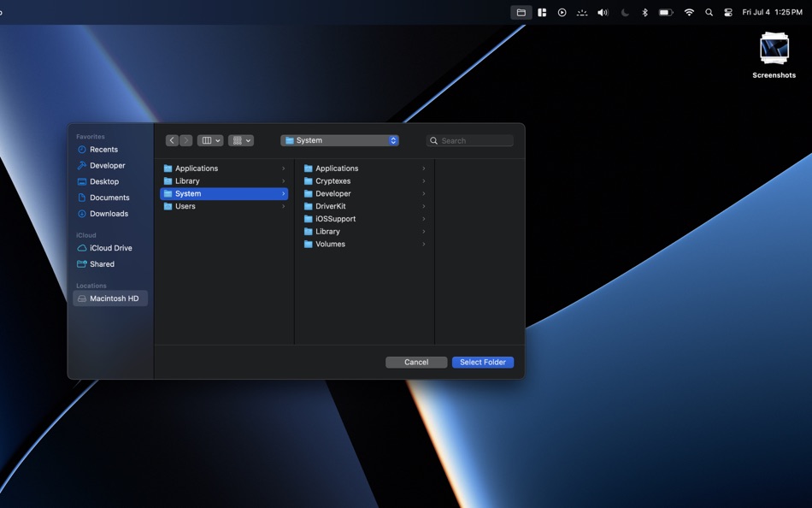The width and height of the screenshot is (812, 508).
Task: Open Spotlight search from menu bar
Action: click(x=709, y=12)
